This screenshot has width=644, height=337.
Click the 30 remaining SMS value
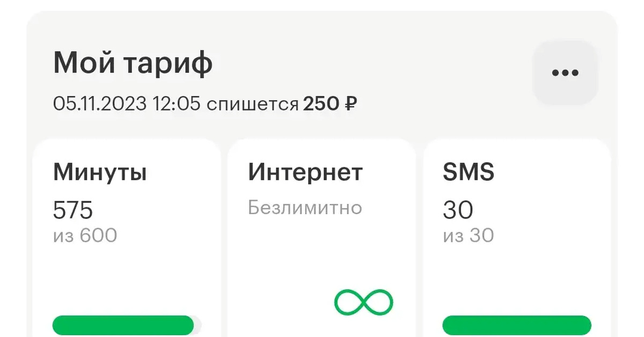click(458, 210)
